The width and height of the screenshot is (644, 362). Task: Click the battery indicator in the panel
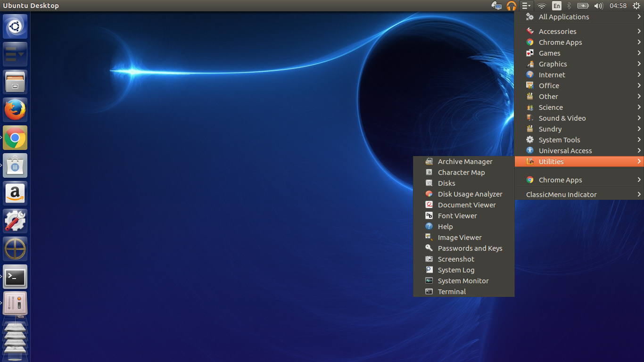(x=583, y=6)
